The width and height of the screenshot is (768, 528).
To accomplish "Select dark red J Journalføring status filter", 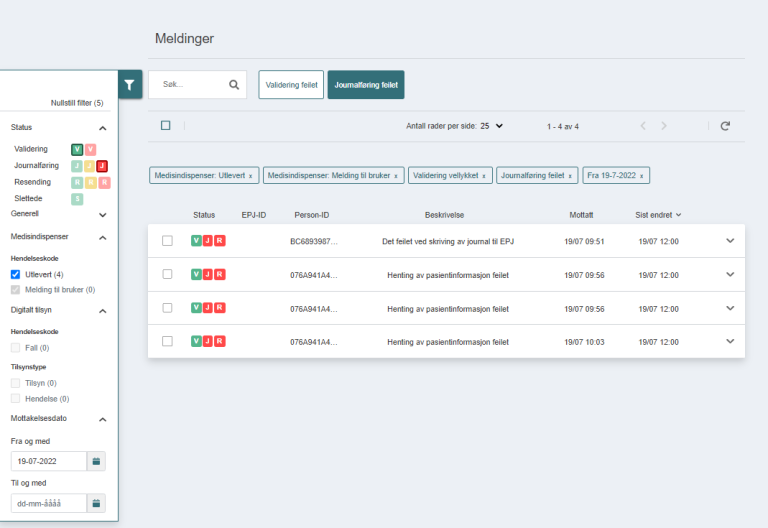I will tap(102, 166).
